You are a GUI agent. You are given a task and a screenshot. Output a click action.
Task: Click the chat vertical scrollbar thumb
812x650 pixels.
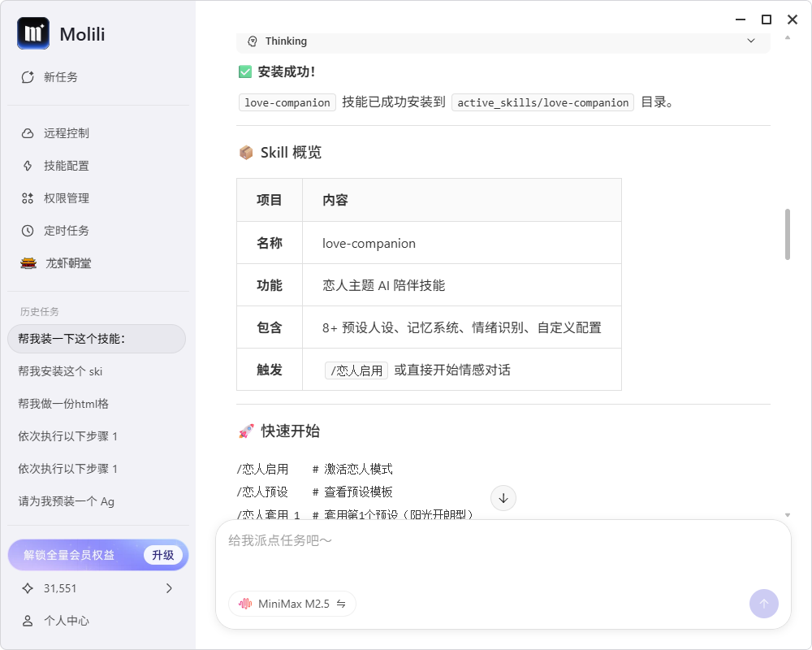(x=787, y=234)
